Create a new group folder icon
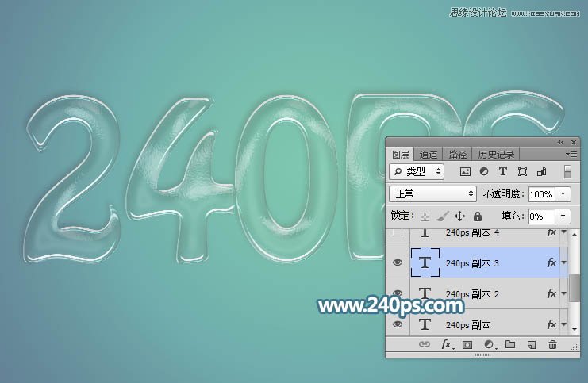588x383 pixels. coord(510,344)
